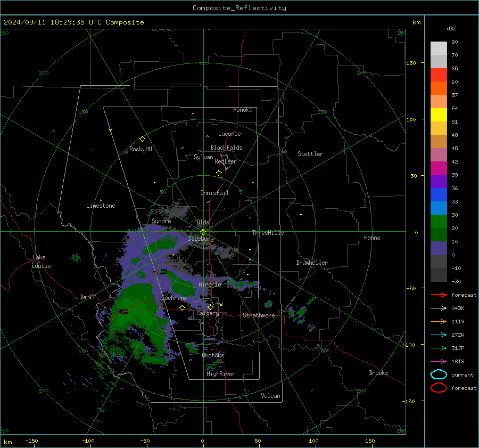Click the Composite_Reflectivity title text
Viewport: 479px width, 448px height.
[x=239, y=8]
